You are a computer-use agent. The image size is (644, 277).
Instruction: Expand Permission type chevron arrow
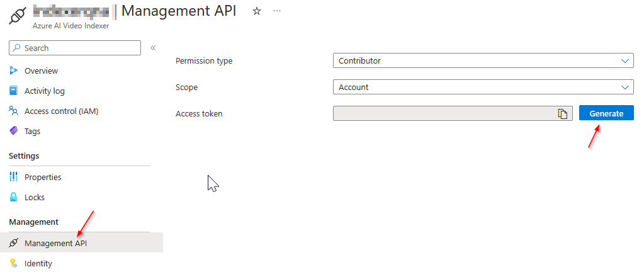625,61
